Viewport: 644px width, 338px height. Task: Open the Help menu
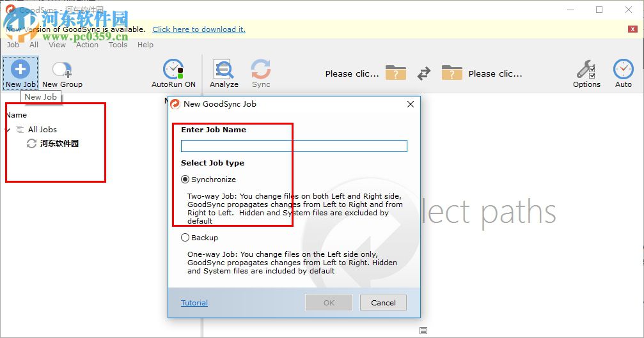[x=145, y=45]
